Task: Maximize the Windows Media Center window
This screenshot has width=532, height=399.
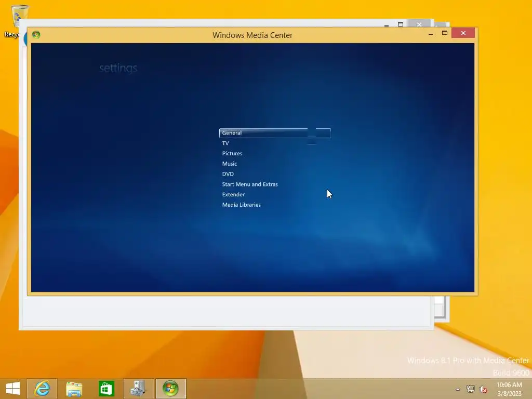Action: pyautogui.click(x=445, y=33)
